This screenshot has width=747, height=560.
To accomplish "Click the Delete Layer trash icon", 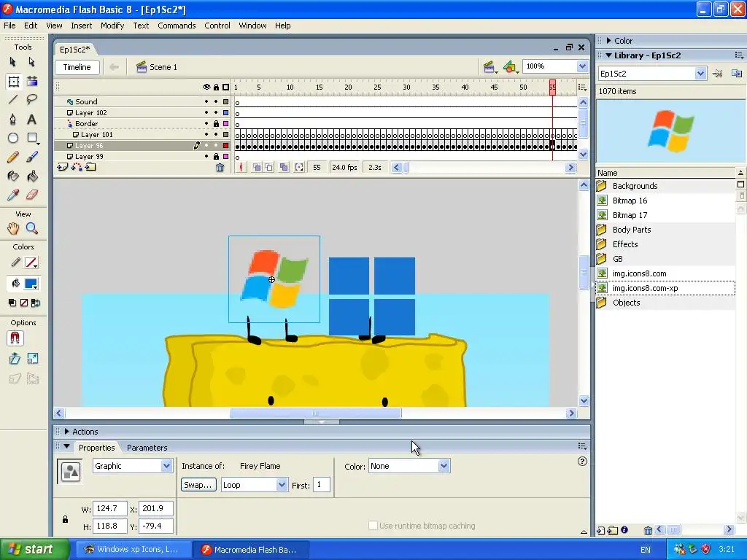I will [x=220, y=168].
